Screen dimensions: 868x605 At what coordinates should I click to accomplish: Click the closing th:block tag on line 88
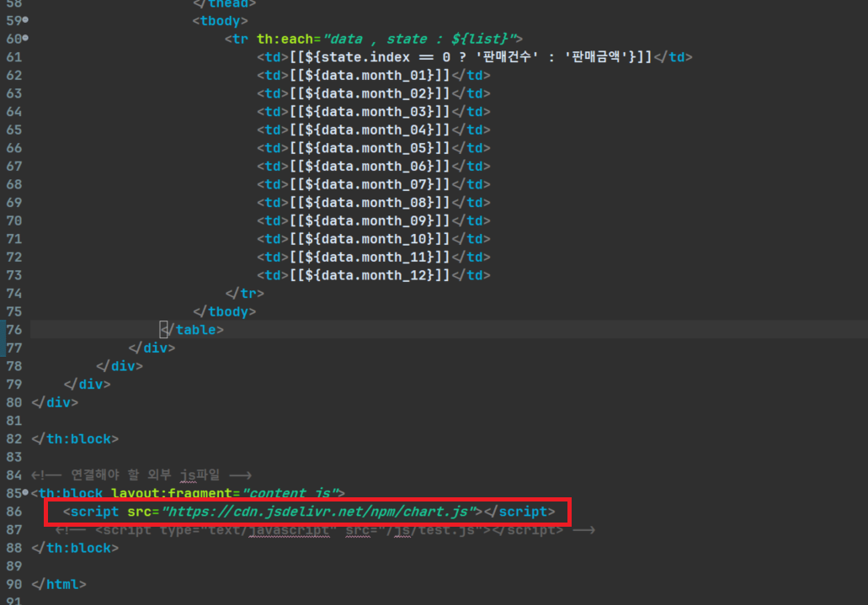[x=75, y=548]
